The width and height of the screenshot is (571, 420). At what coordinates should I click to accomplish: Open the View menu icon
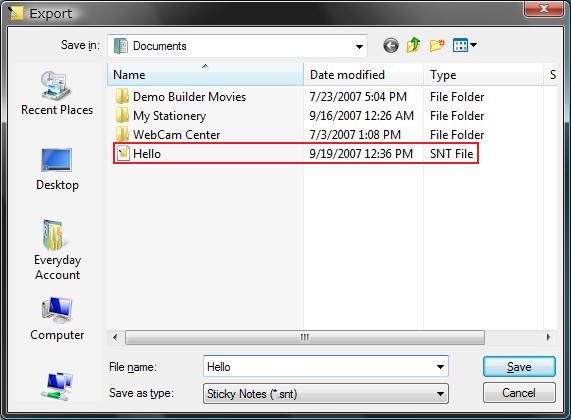pos(465,46)
